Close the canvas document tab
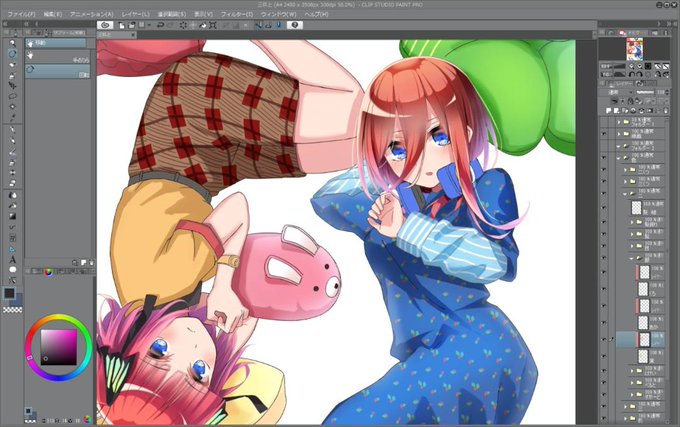Image resolution: width=680 pixels, height=427 pixels. pyautogui.click(x=133, y=35)
